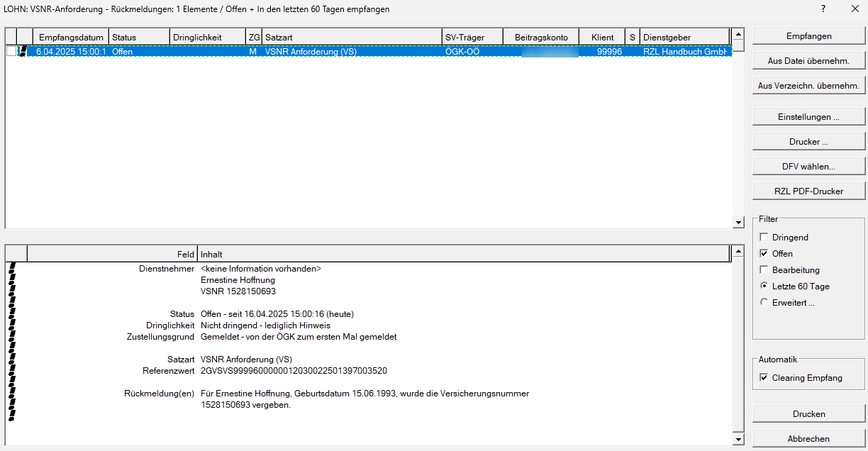Click the exclamation marker icon in first row
Screen dimensions: 868x451
(23, 52)
